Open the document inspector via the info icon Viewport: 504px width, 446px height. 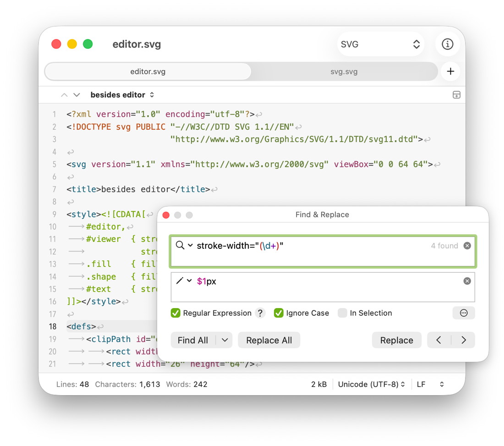[448, 44]
